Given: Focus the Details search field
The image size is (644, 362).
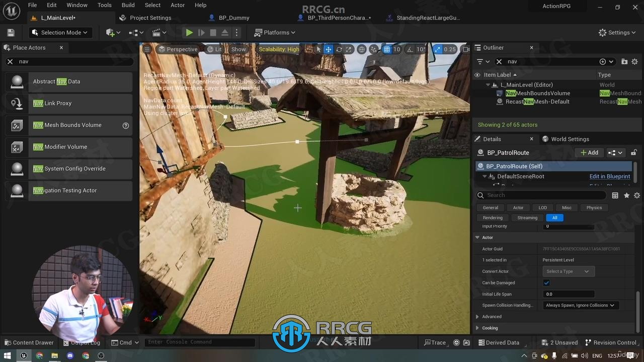Looking at the screenshot, I should click(541, 195).
